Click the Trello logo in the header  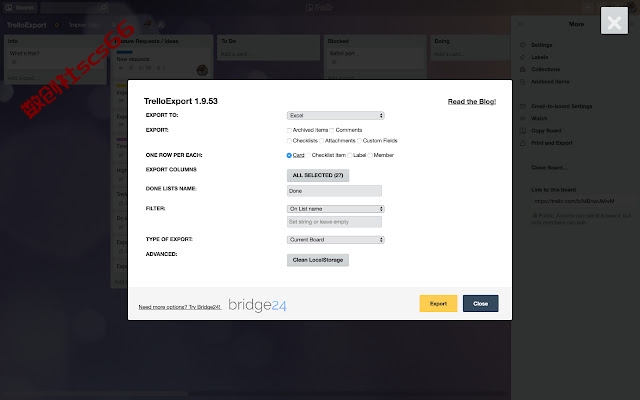[x=320, y=7]
